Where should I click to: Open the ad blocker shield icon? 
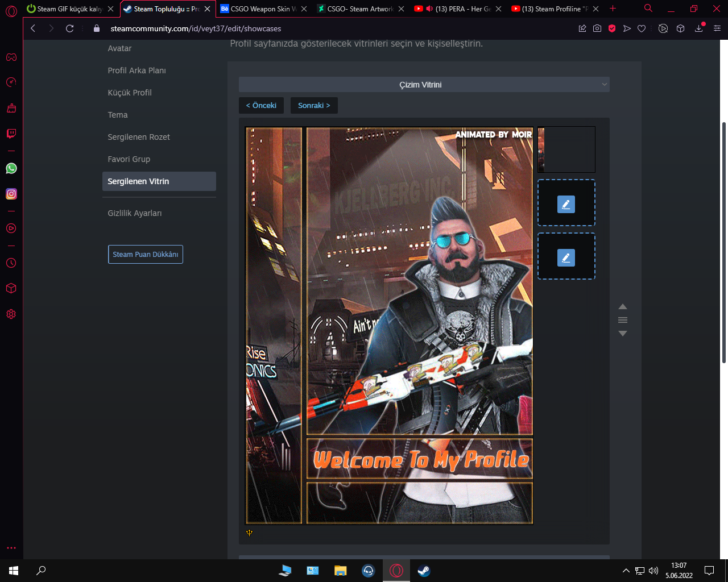[612, 28]
